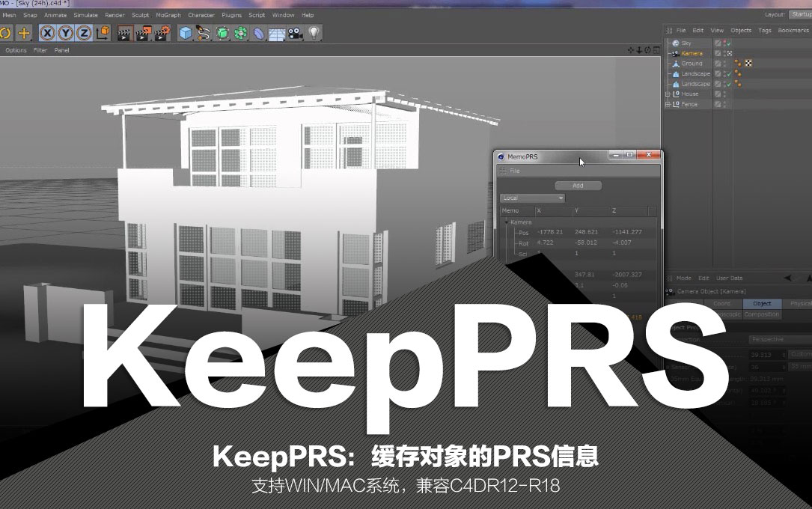
Task: Expand the House object hierarchy
Action: click(668, 94)
